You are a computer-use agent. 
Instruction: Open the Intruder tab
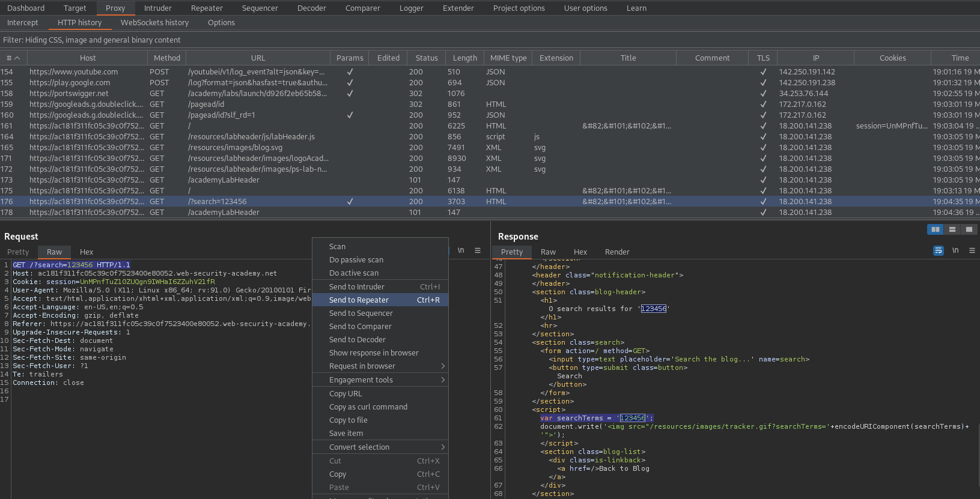(x=158, y=8)
